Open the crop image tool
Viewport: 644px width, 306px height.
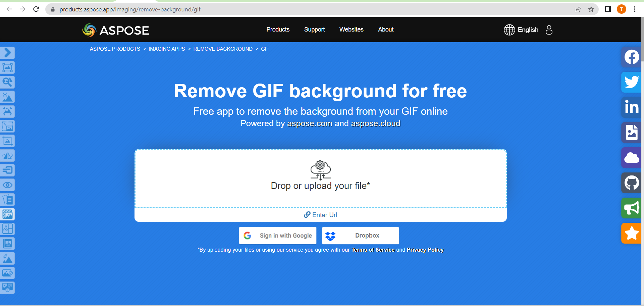[7, 141]
